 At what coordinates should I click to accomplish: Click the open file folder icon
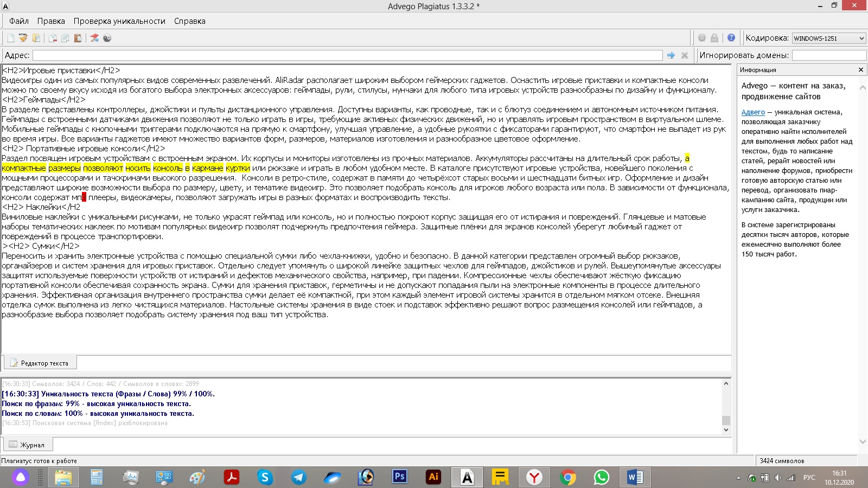[36, 38]
